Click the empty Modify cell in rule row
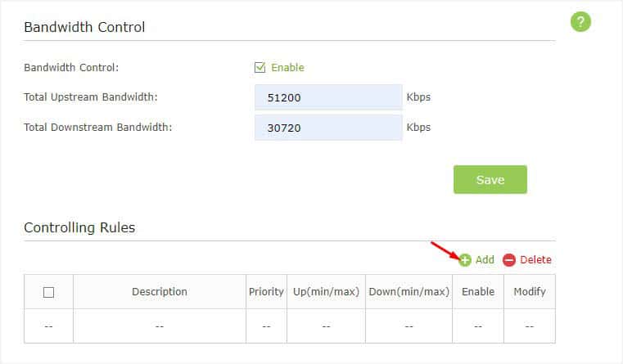The height and width of the screenshot is (364, 623). [530, 326]
